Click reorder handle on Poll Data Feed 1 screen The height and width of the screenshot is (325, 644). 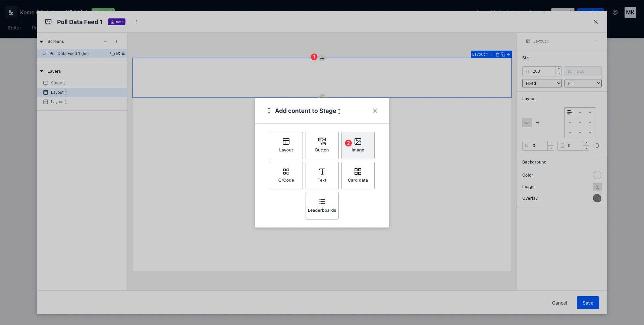pos(123,54)
